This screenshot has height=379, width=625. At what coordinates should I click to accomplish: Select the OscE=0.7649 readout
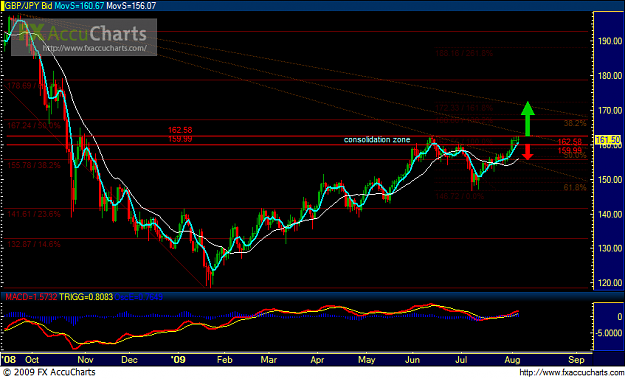(x=139, y=297)
